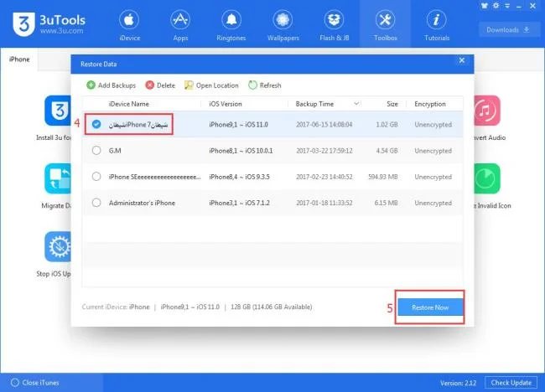Screen dimensions: 545x392
Task: Click the '594.93 MB' size value
Action: coord(383,177)
